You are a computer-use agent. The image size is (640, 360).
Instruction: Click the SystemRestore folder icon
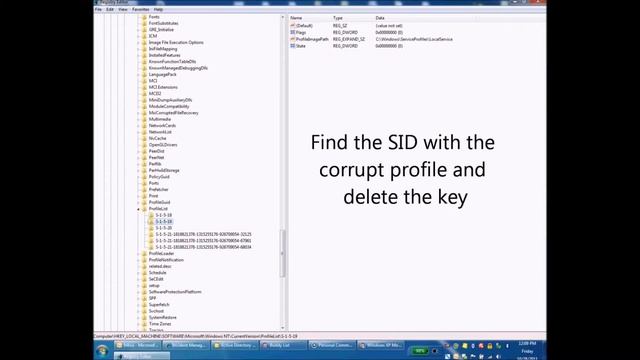click(x=144, y=318)
